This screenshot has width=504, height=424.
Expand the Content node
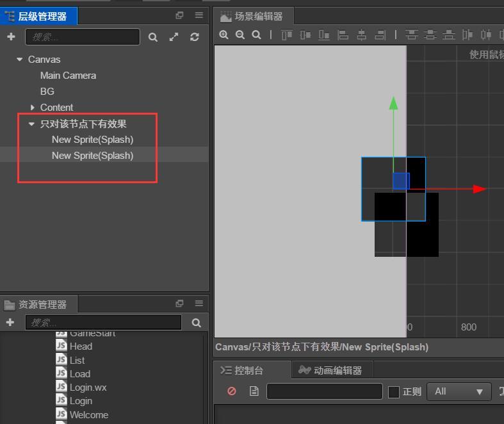tap(32, 108)
